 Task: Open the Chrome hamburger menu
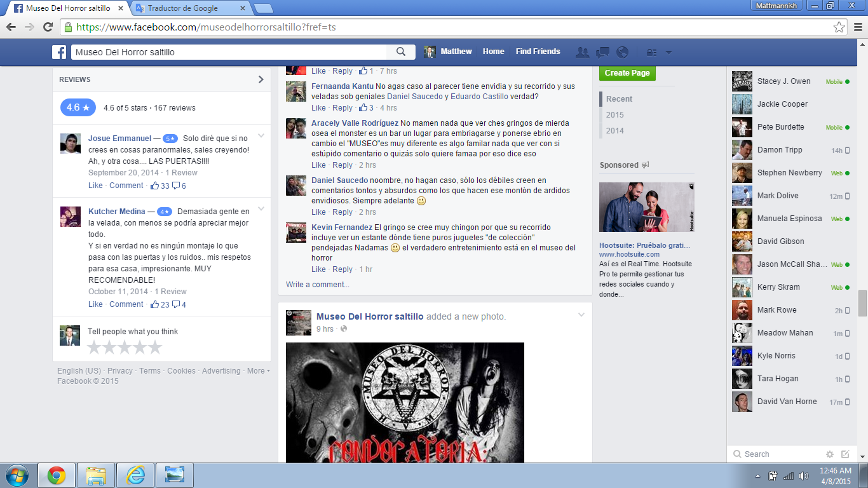858,27
